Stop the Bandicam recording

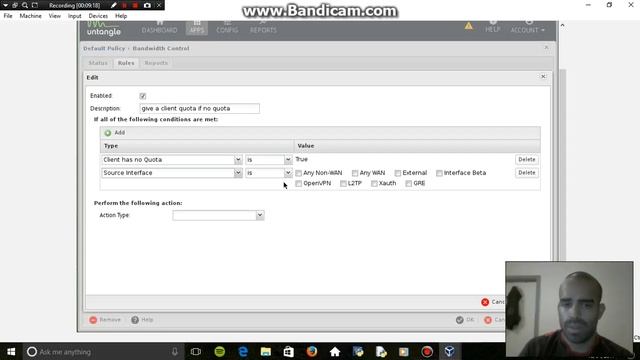(x=136, y=5)
